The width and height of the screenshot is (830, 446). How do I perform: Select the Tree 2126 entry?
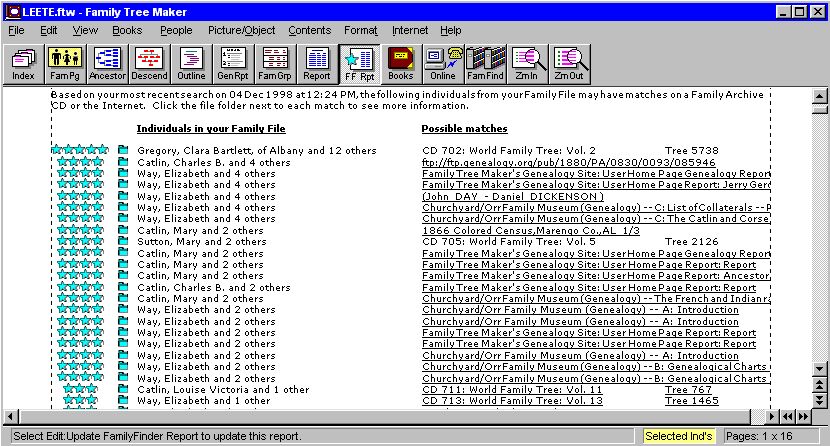[x=692, y=241]
